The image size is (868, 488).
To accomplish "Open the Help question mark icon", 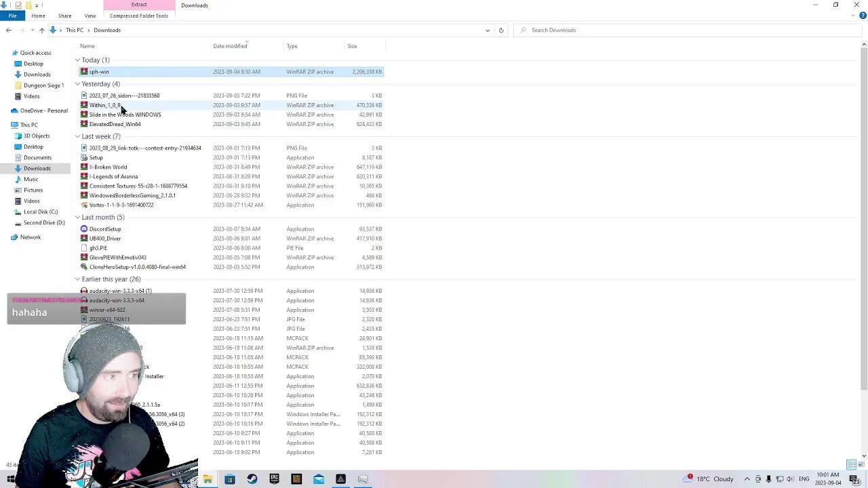I will click(863, 16).
